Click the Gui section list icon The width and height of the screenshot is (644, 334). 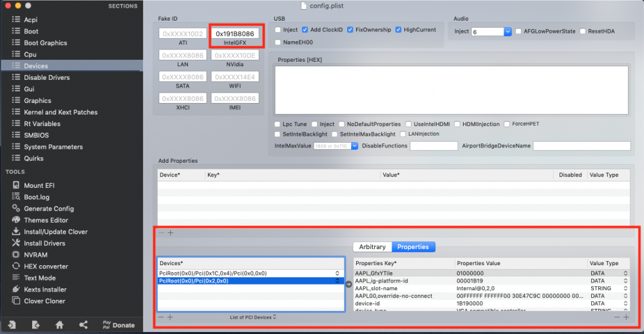(x=16, y=89)
